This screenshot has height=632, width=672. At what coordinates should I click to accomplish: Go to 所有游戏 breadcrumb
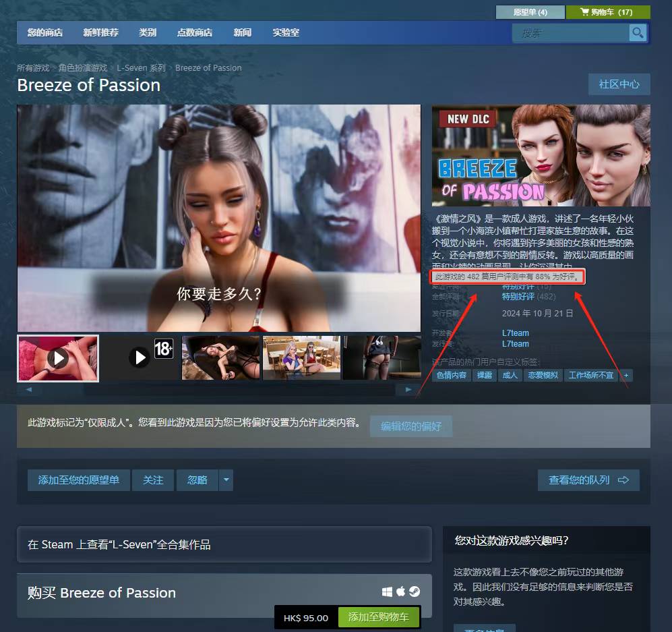pos(33,67)
